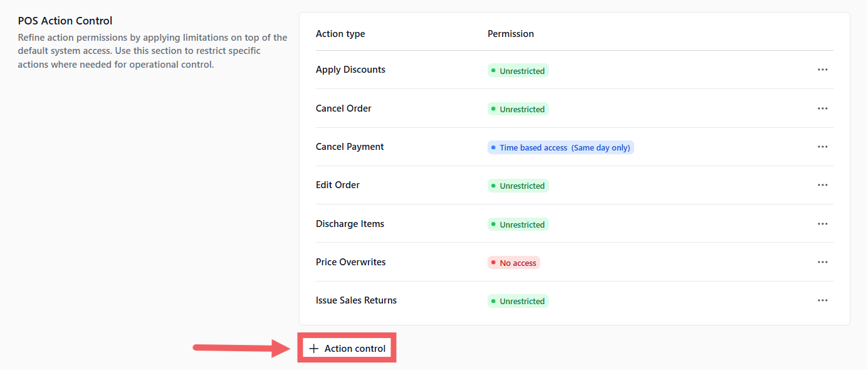Screen dimensions: 868x370
Task: Click the Unrestricted badge for Edit Order
Action: 518,186
